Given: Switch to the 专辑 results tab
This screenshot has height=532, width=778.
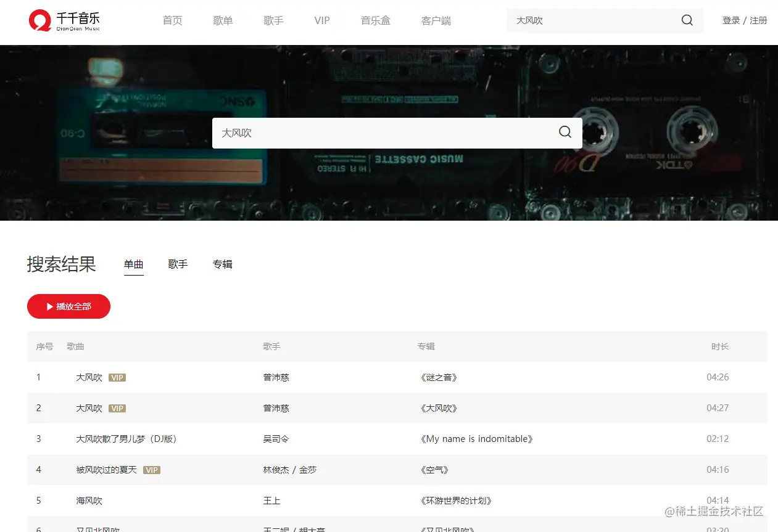Looking at the screenshot, I should point(223,264).
